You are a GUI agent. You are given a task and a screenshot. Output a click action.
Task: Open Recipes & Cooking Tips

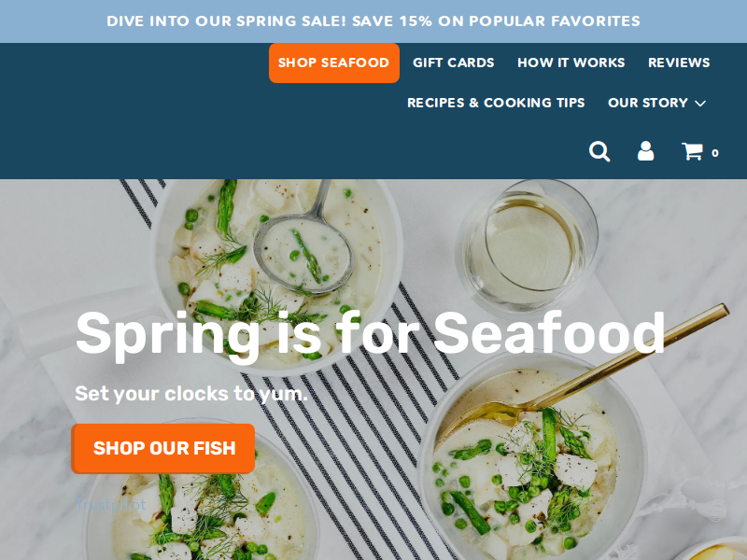tap(496, 103)
